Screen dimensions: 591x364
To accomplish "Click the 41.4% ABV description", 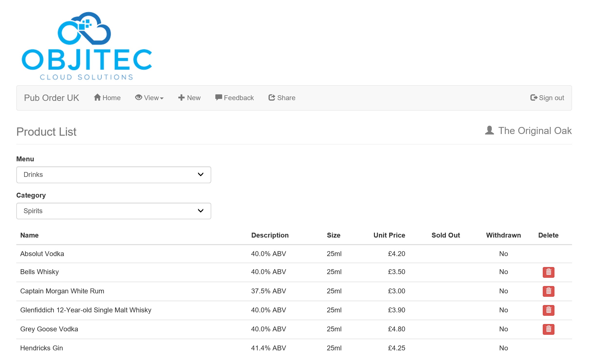I will [268, 348].
